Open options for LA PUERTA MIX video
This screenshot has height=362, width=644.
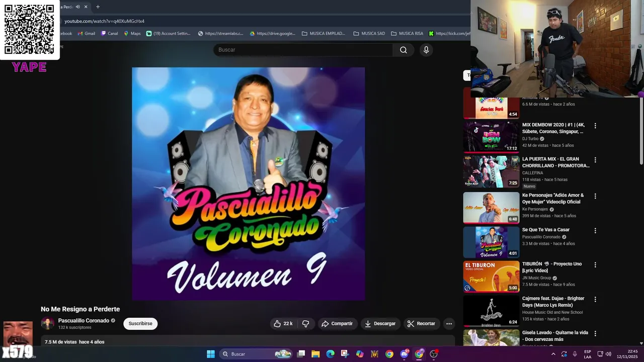595,160
